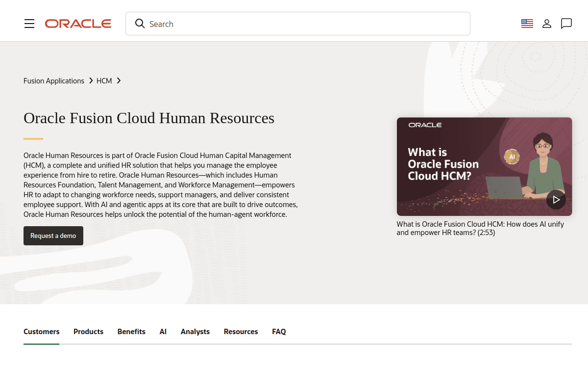Go to Fusion Applications breadcrumb
This screenshot has height=368, width=588.
(x=54, y=81)
